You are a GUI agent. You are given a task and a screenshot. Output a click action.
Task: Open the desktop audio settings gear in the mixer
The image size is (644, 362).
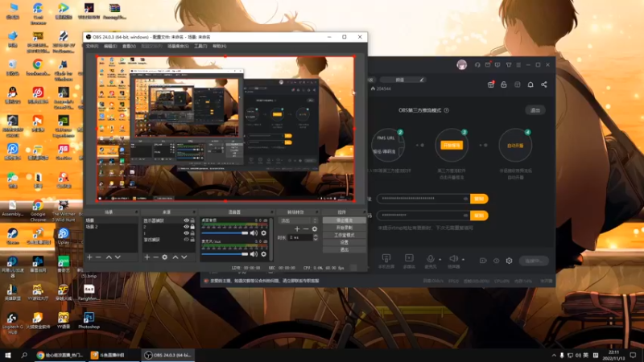click(x=264, y=233)
